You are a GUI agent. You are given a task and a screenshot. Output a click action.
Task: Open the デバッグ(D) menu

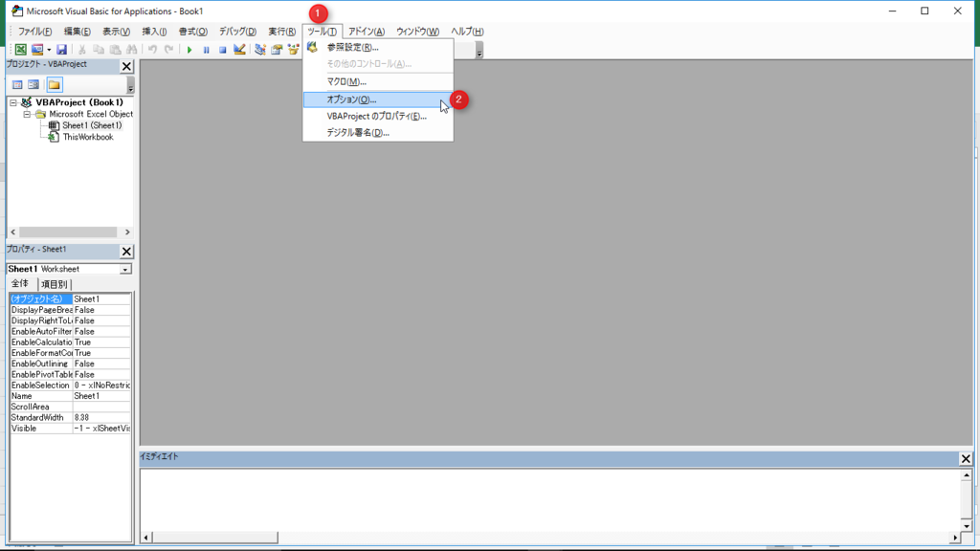point(237,32)
